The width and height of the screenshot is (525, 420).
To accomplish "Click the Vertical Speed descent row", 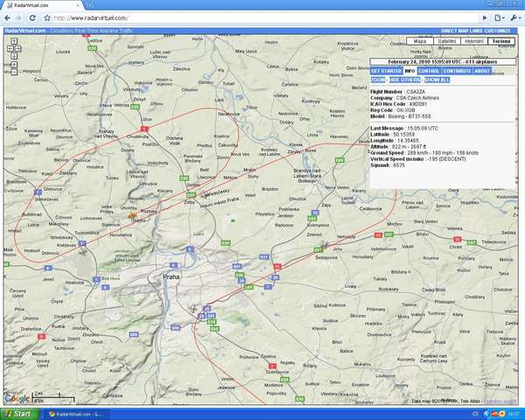I will click(x=418, y=158).
